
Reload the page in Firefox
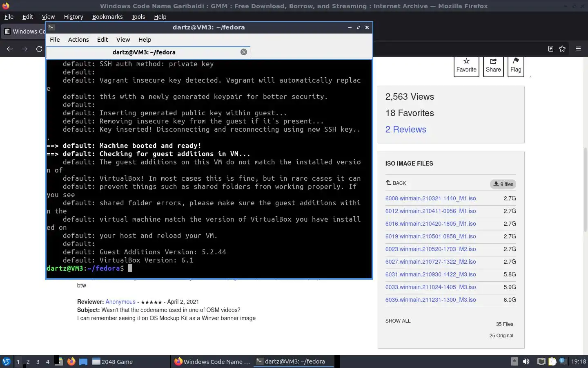39,49
